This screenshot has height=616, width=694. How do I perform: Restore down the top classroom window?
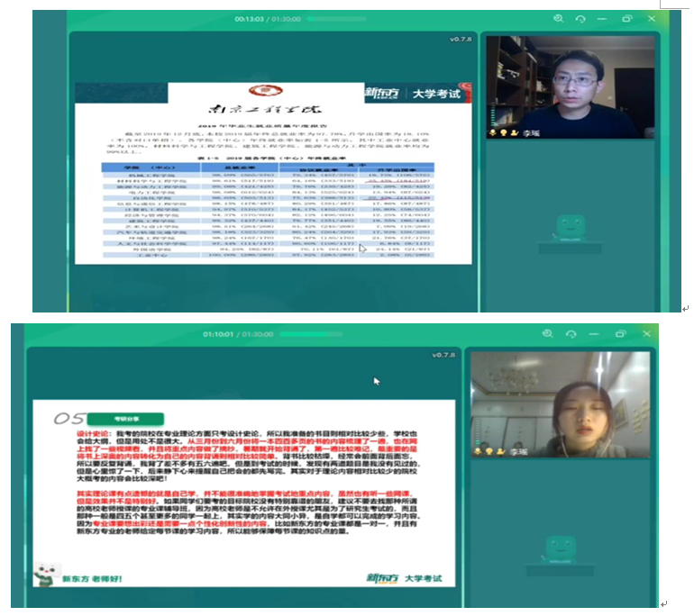[x=626, y=18]
